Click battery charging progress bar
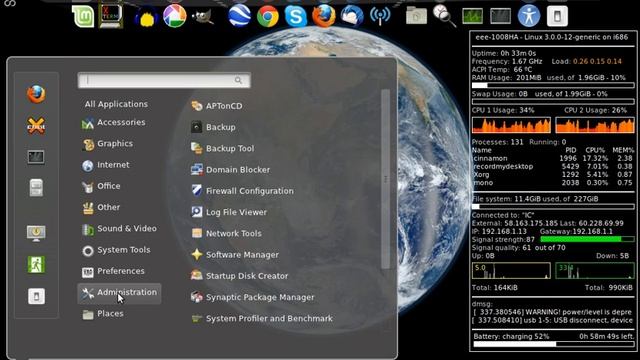 [x=553, y=344]
